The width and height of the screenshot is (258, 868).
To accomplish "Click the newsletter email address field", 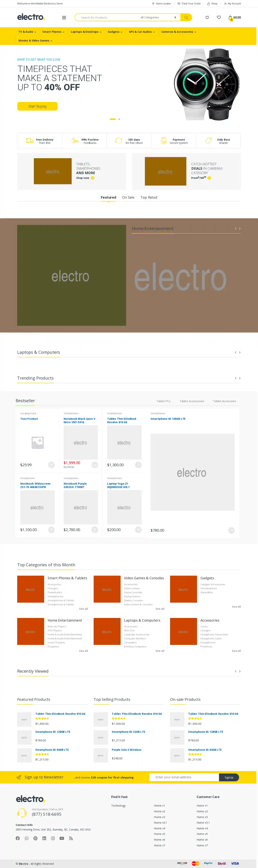I will (x=184, y=777).
